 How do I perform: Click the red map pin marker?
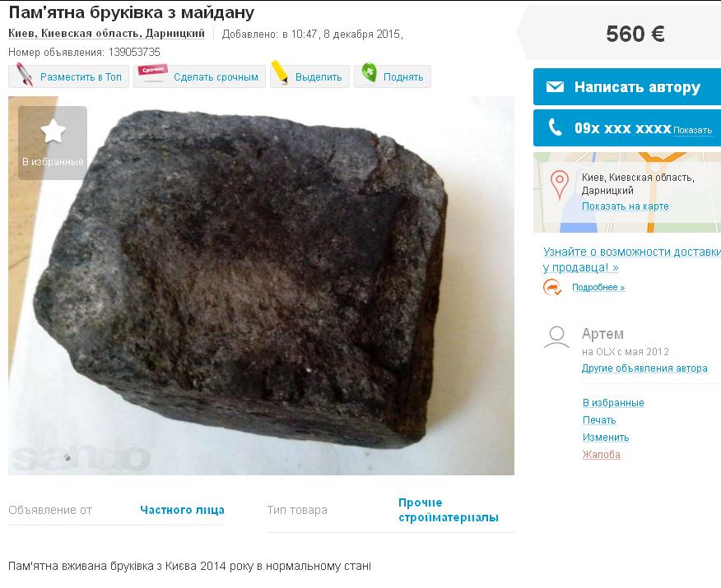(560, 185)
